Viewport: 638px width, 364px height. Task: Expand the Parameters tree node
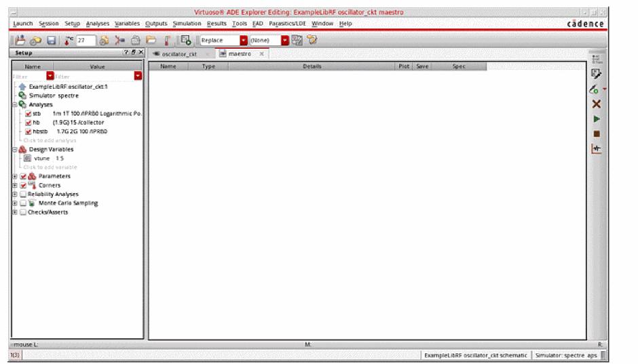15,176
